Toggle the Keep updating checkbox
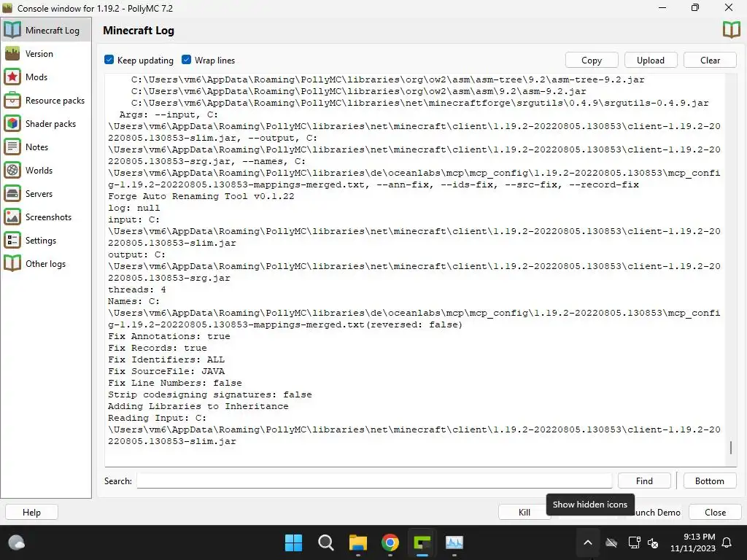 [109, 60]
